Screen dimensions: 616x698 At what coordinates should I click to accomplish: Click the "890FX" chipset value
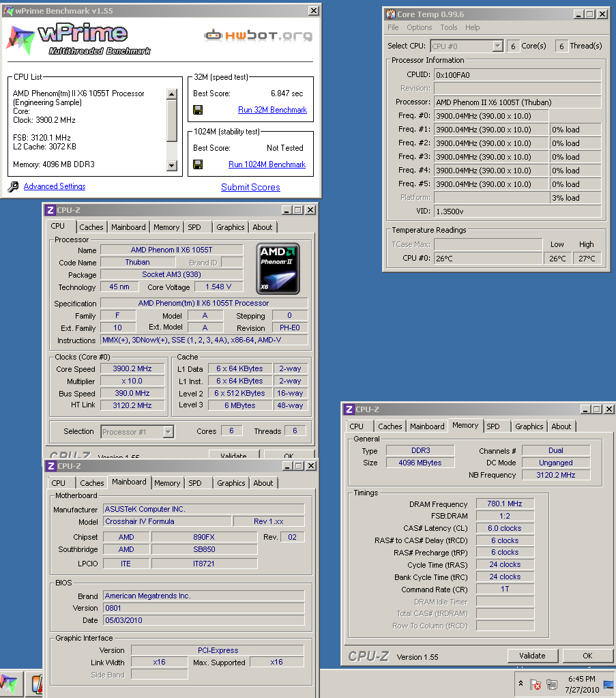click(204, 537)
